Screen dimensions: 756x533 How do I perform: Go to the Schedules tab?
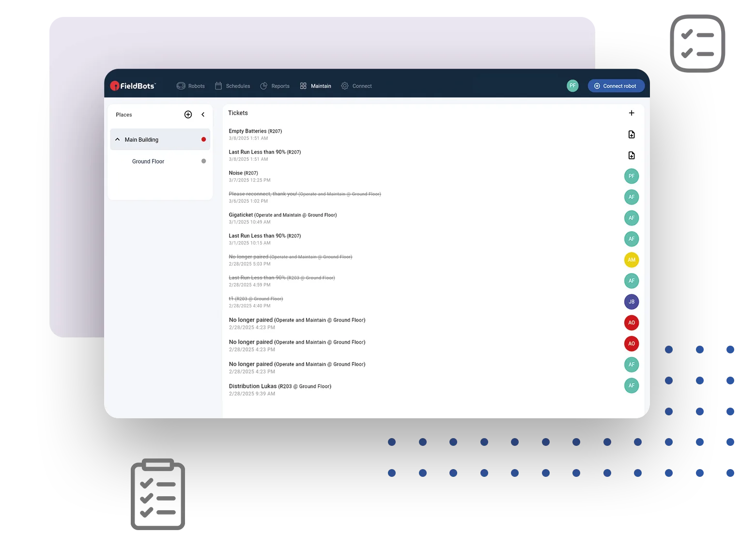pos(232,86)
